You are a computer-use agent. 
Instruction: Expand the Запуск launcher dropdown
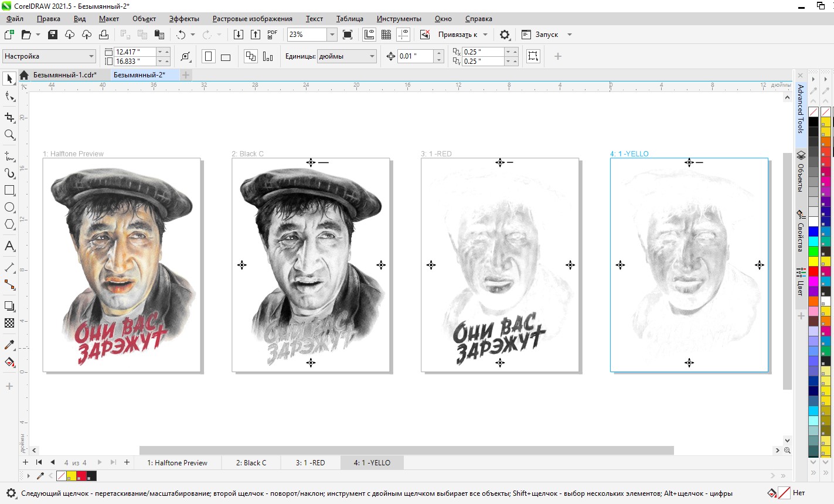(569, 35)
